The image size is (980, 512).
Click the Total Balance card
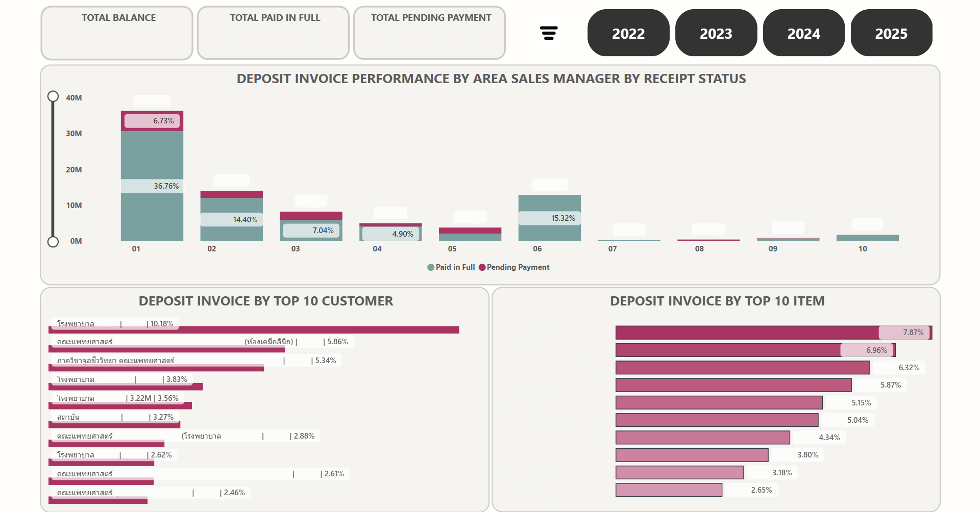(x=117, y=33)
